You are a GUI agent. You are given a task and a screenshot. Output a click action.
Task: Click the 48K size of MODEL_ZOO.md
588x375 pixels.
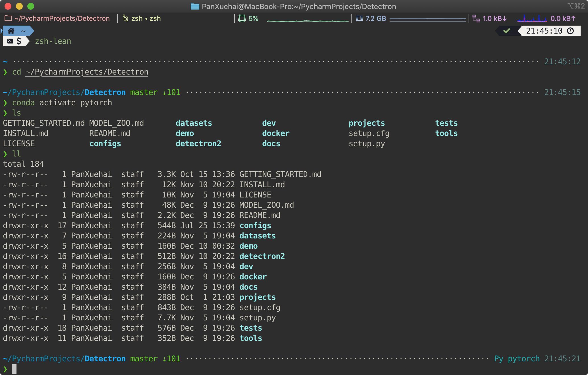pos(169,205)
